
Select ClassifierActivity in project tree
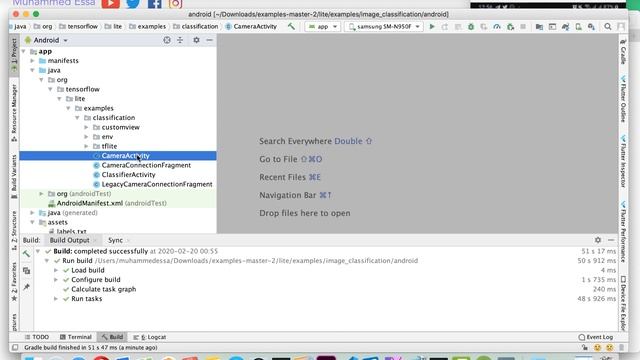click(x=129, y=175)
